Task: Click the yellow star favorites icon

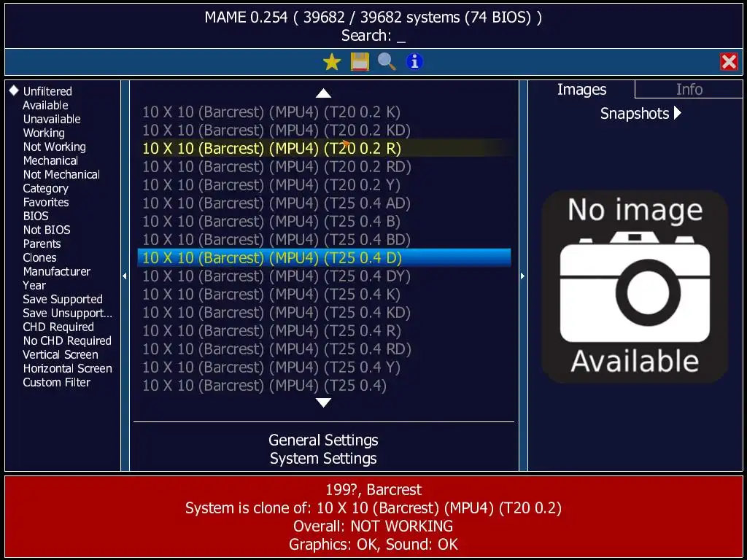Action: click(x=332, y=62)
